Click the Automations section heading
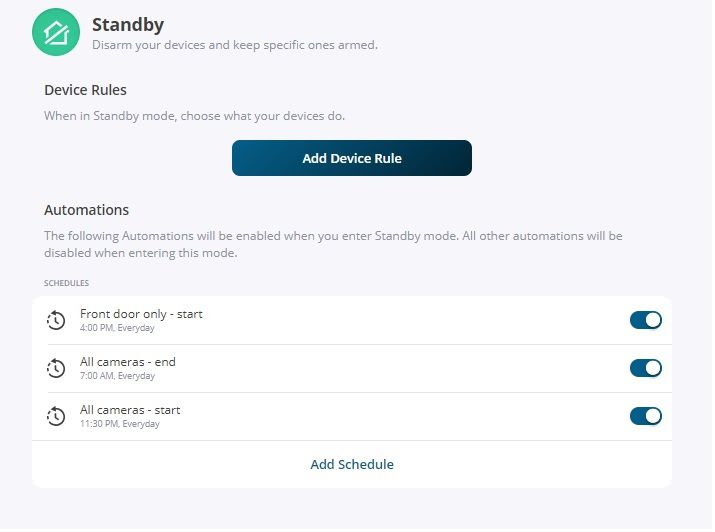This screenshot has width=715, height=532. click(87, 211)
